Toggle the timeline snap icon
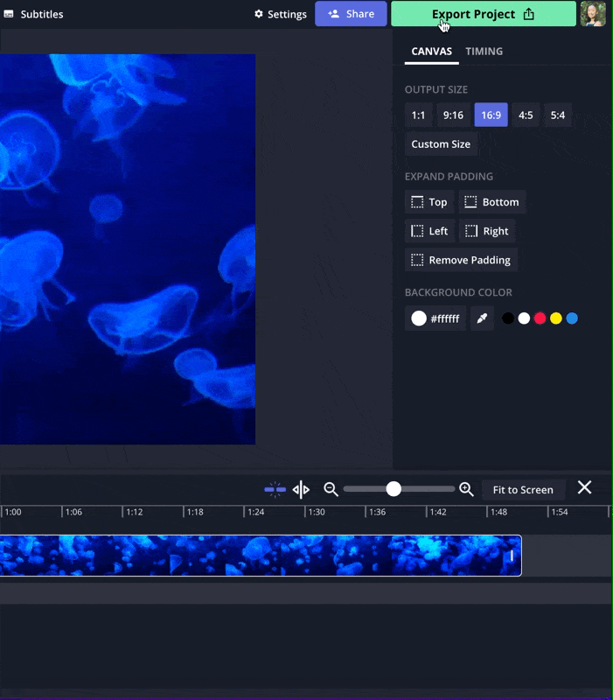 [275, 489]
